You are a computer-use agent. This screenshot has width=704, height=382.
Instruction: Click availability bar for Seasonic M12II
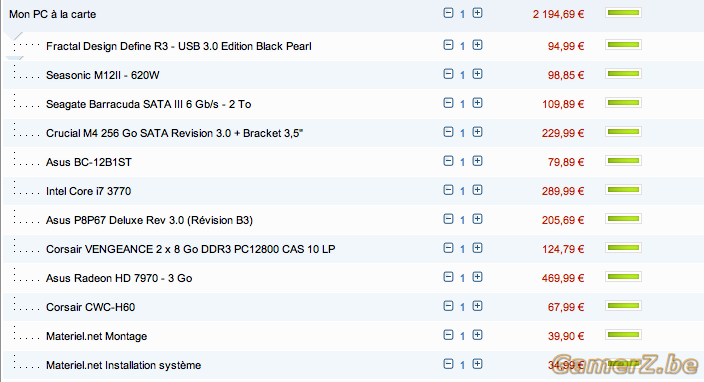pos(623,74)
